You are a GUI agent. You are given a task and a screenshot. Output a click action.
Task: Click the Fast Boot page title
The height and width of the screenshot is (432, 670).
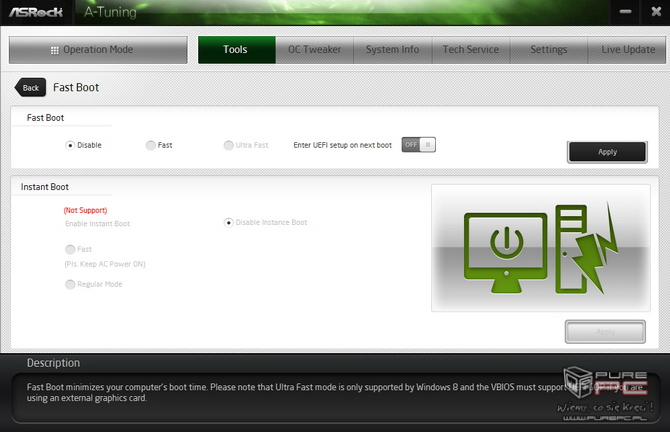tap(76, 88)
